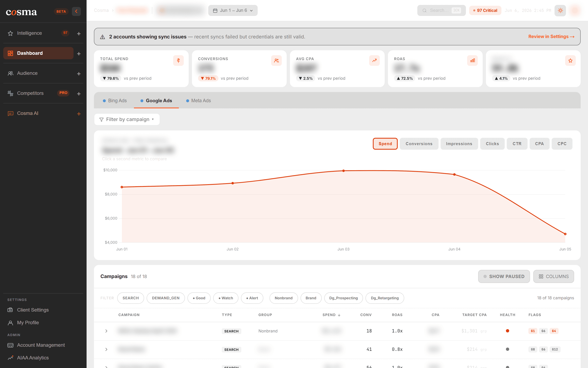Image resolution: width=588 pixels, height=368 pixels.
Task: Click the Jun 03 data point on chart
Action: coord(343,171)
